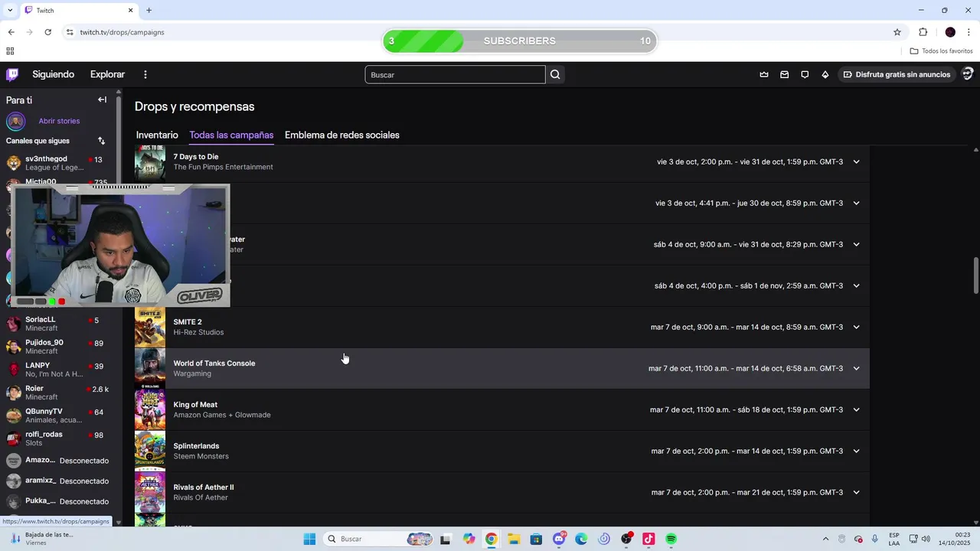Expand campaign starting sáb 4 de oct 9:00 a.m.
Screen dimensions: 980x551
[x=856, y=244]
